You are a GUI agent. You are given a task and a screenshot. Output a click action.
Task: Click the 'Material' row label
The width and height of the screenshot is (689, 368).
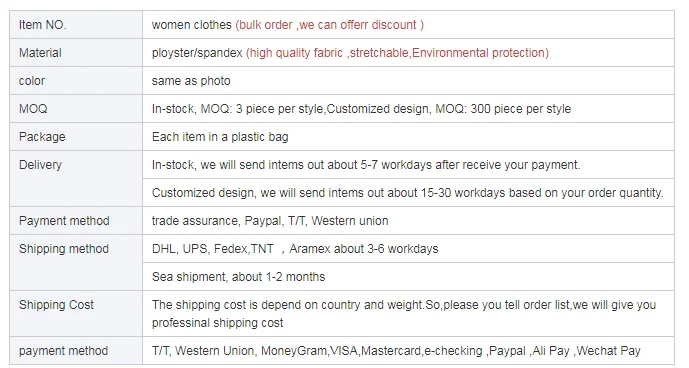(40, 53)
